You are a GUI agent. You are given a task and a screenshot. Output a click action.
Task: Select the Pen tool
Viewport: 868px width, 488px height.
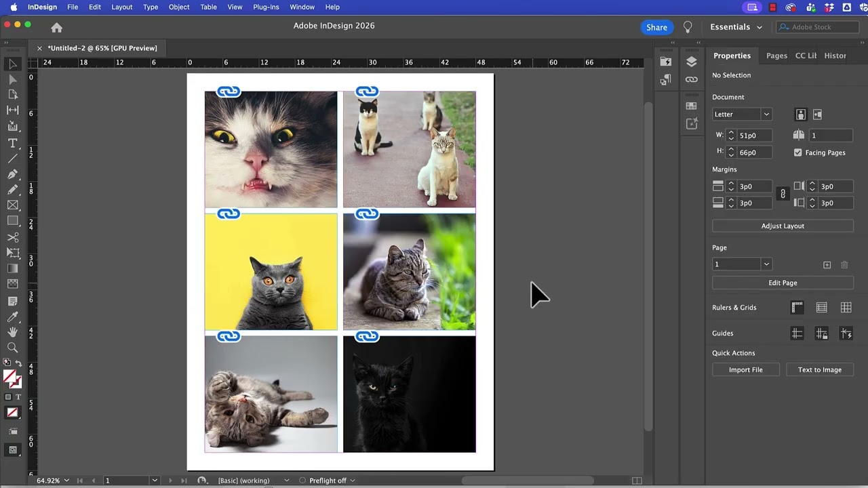coord(13,174)
